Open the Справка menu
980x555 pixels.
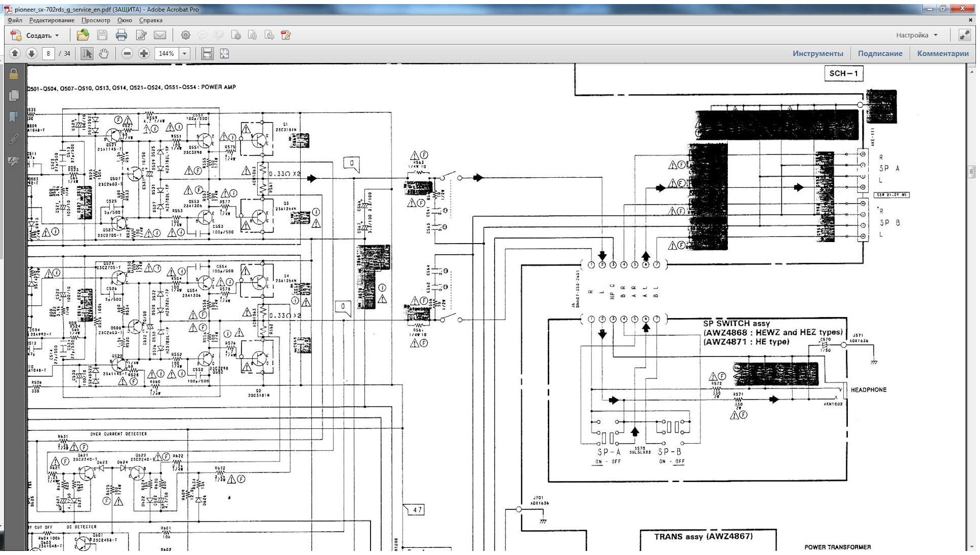(x=151, y=20)
